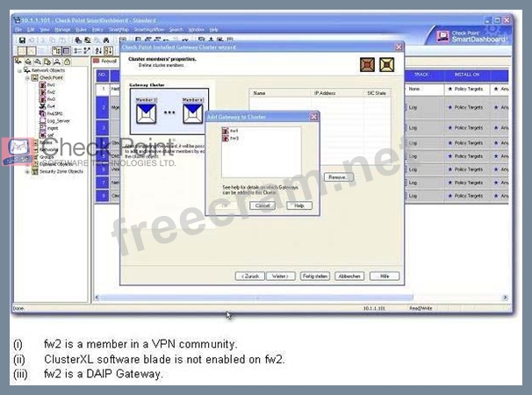Click the Fertig stellen button
The width and height of the screenshot is (532, 395).
point(315,276)
